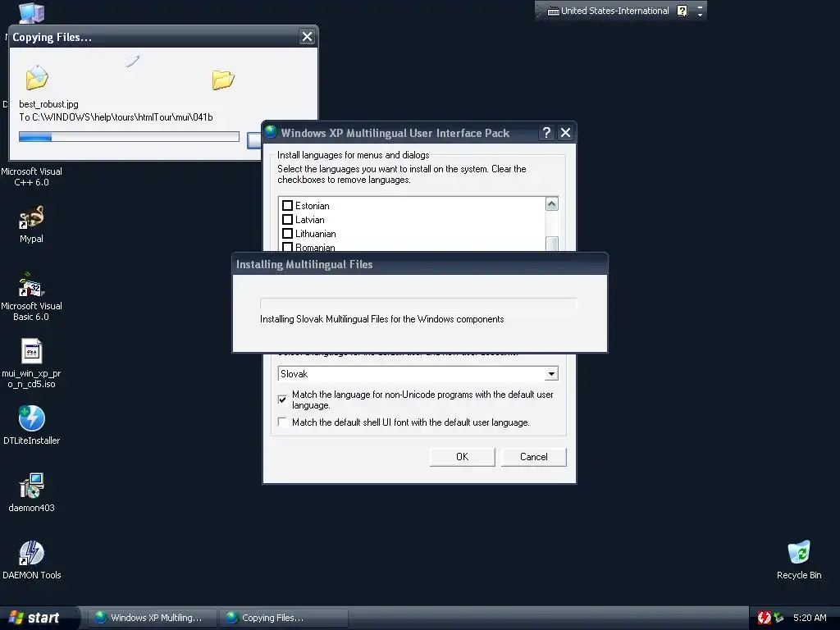840x630 pixels.
Task: Click the globe icon in MUI dialog title
Action: 271,132
